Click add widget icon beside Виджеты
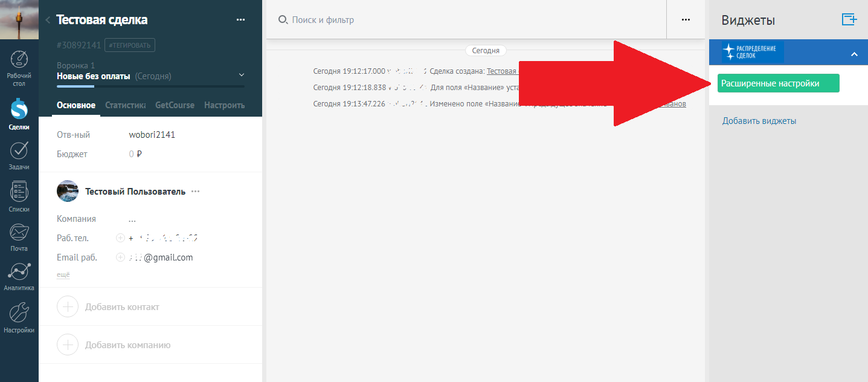Image resolution: width=868 pixels, height=382 pixels. tap(849, 19)
